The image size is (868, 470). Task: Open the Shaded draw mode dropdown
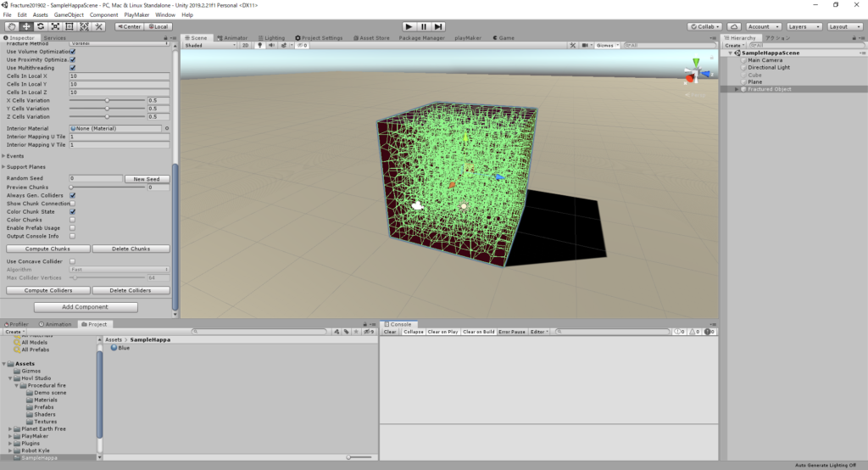click(x=210, y=46)
